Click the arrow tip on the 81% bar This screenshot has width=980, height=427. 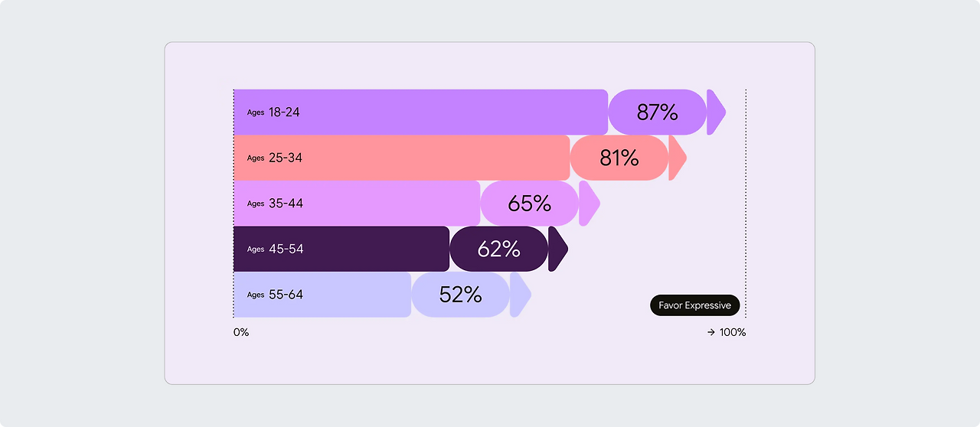click(x=677, y=158)
